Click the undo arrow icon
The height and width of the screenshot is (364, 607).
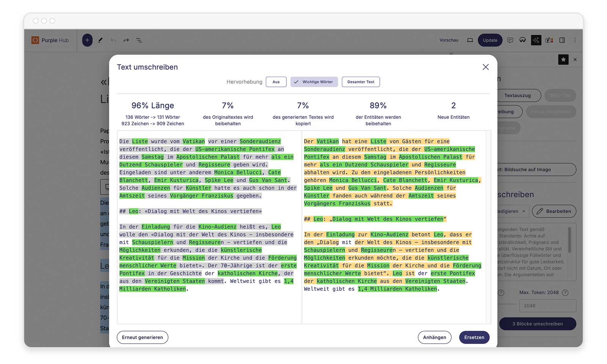click(113, 40)
